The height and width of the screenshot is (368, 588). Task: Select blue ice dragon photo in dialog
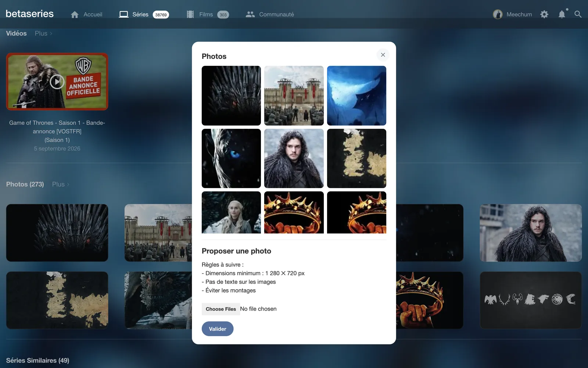pos(356,96)
